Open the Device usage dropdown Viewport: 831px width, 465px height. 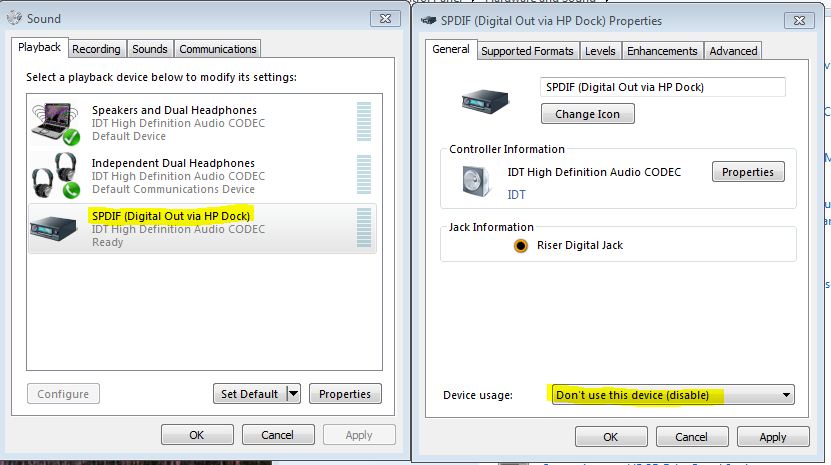[673, 395]
